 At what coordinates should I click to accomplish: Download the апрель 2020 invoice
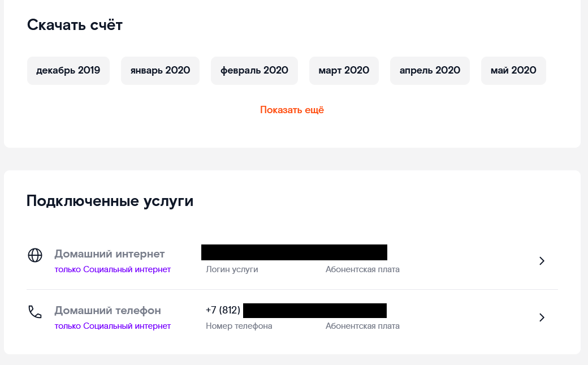click(430, 71)
